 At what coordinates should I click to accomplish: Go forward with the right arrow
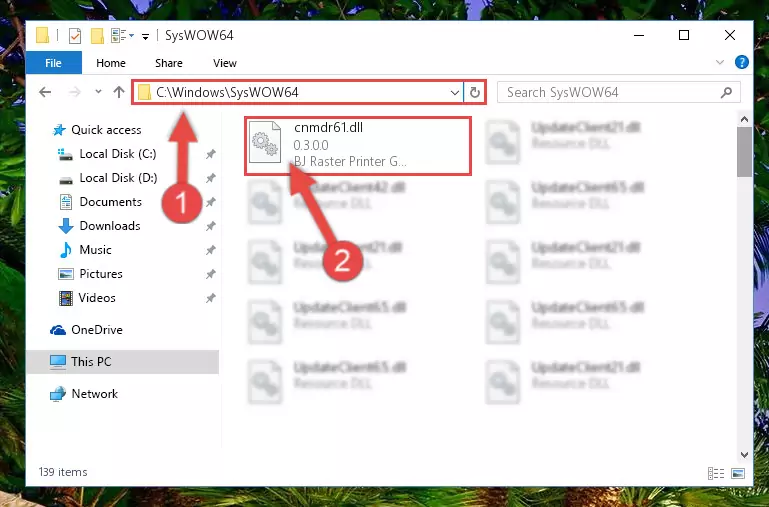click(75, 92)
